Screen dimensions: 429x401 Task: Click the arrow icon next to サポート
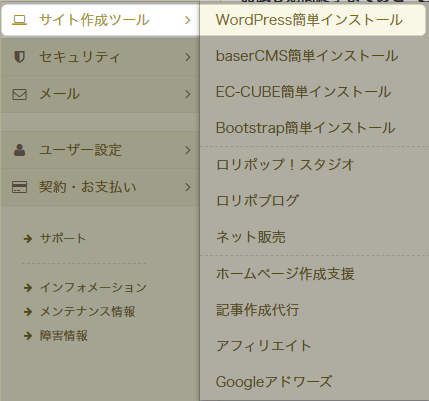[x=28, y=239]
